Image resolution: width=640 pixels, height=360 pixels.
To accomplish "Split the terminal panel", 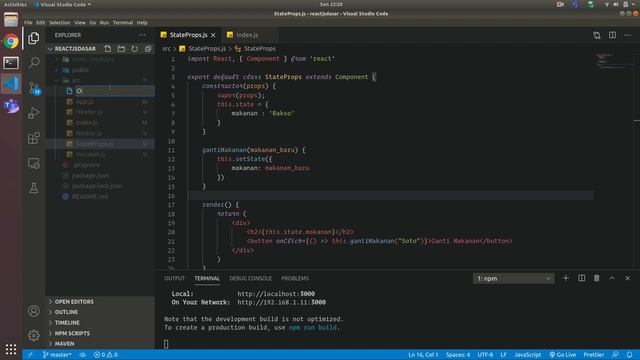I will [x=581, y=278].
